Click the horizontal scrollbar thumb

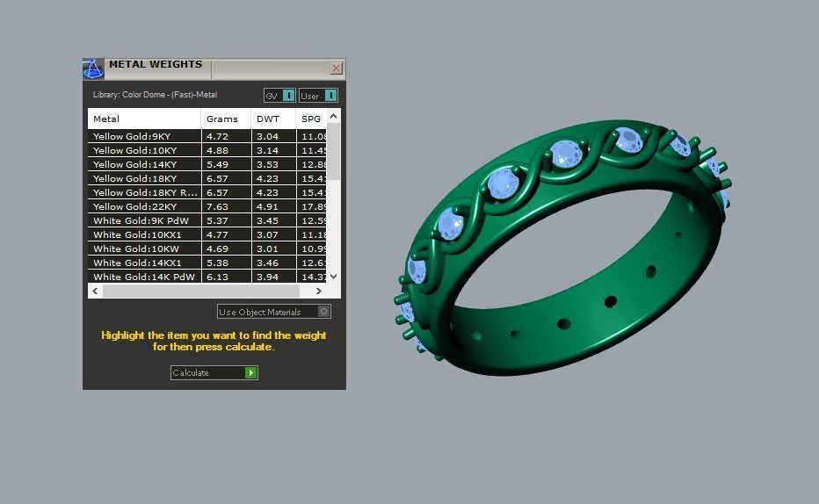(x=201, y=292)
